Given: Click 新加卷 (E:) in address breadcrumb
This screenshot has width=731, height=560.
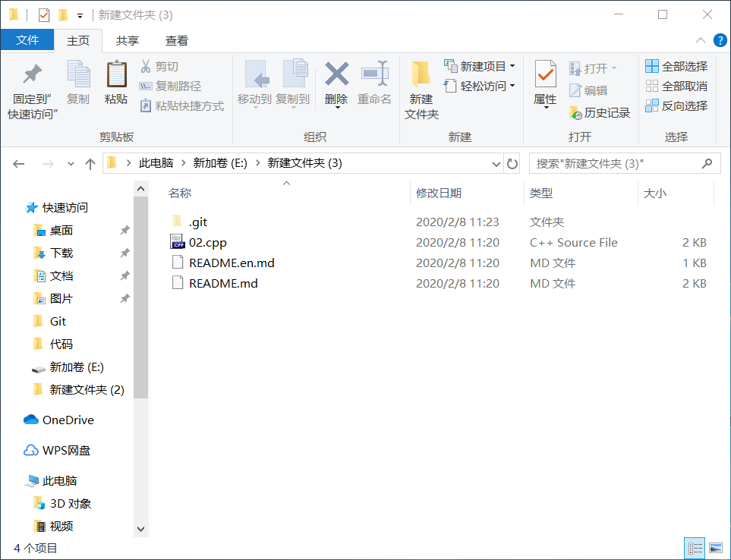Looking at the screenshot, I should [x=220, y=163].
